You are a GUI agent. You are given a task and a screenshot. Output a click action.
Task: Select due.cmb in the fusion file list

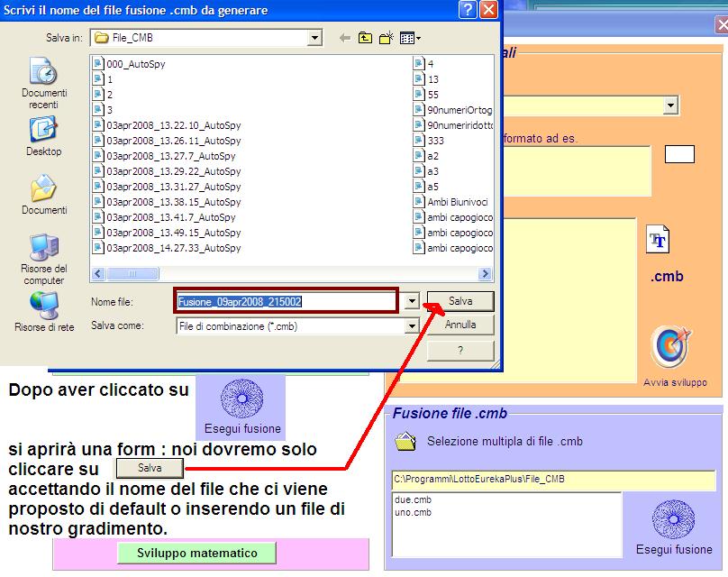pos(413,499)
